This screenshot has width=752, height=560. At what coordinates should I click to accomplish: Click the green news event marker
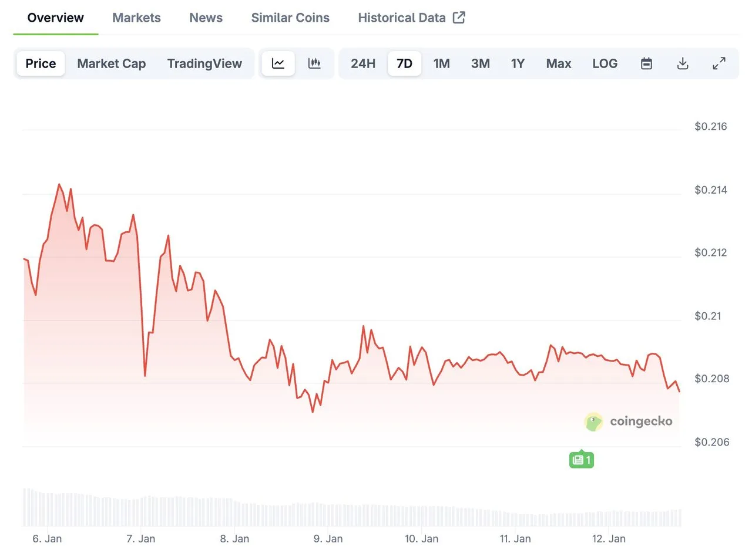(581, 460)
